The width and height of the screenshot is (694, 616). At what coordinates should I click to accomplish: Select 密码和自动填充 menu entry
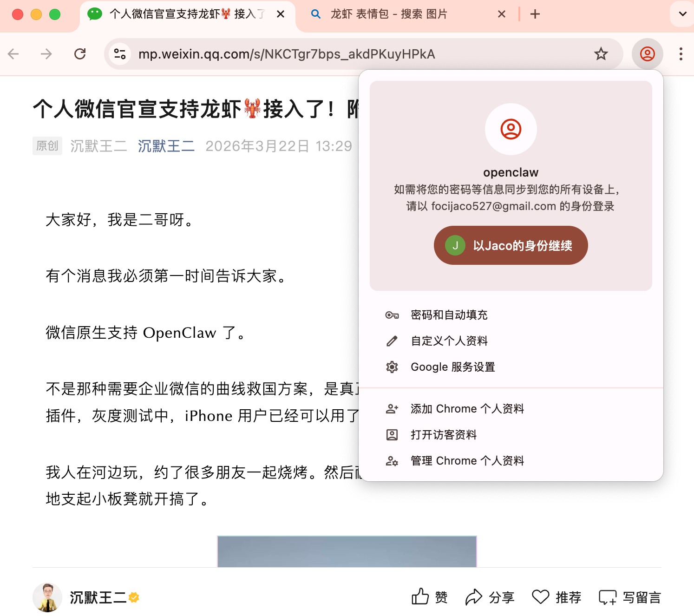(449, 315)
